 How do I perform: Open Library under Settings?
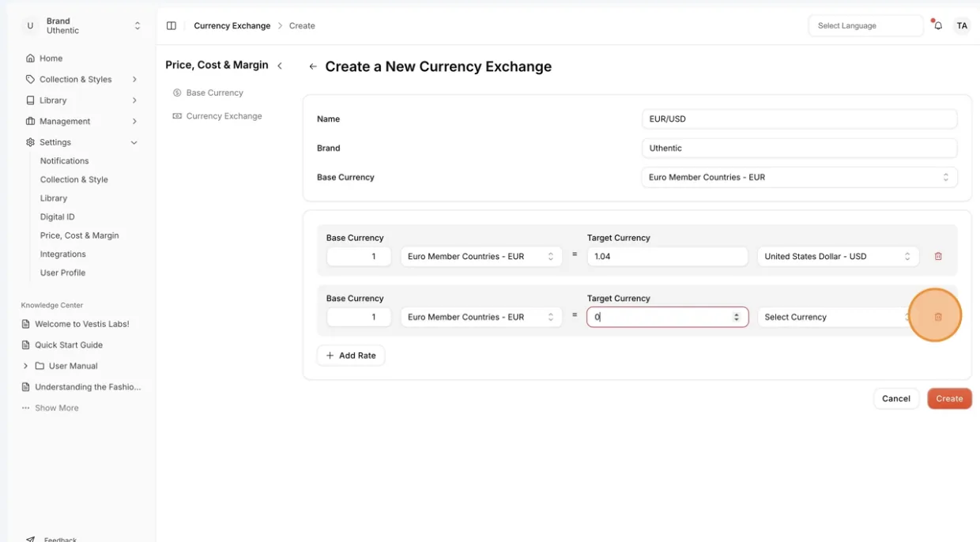click(54, 198)
